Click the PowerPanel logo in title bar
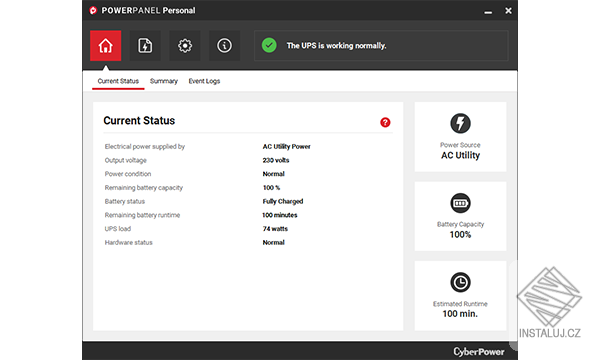Screen dimensions: 600x360 93,10
